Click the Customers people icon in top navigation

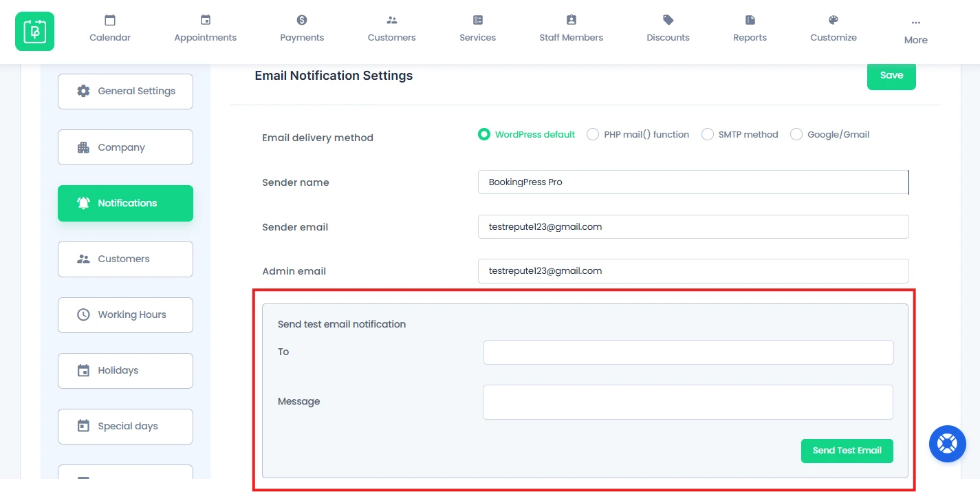pos(392,20)
